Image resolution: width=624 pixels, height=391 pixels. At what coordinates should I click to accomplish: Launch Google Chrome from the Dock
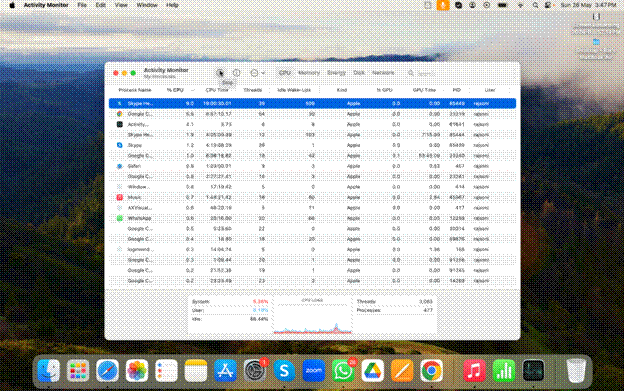pyautogui.click(x=431, y=371)
